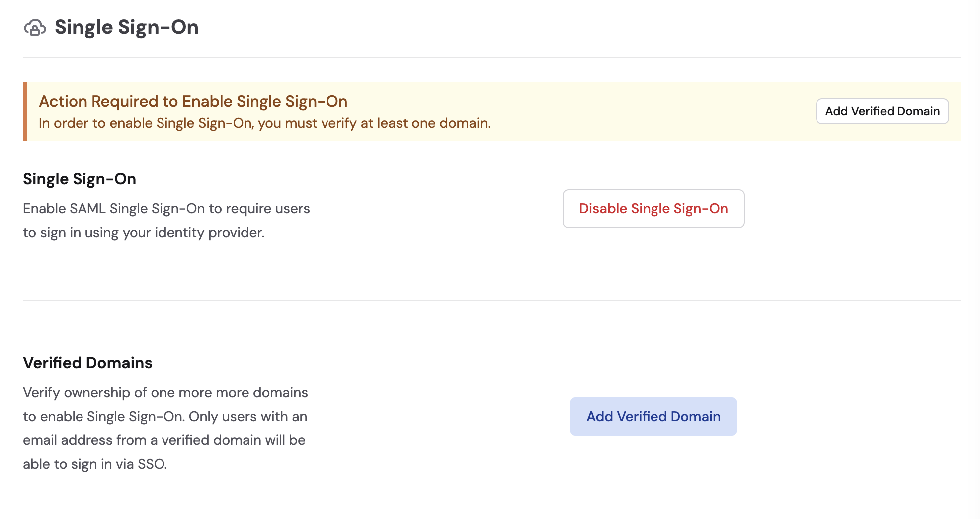Viewport: 980px width, 519px height.
Task: Click the Verified Domains description paragraph
Action: [x=165, y=428]
